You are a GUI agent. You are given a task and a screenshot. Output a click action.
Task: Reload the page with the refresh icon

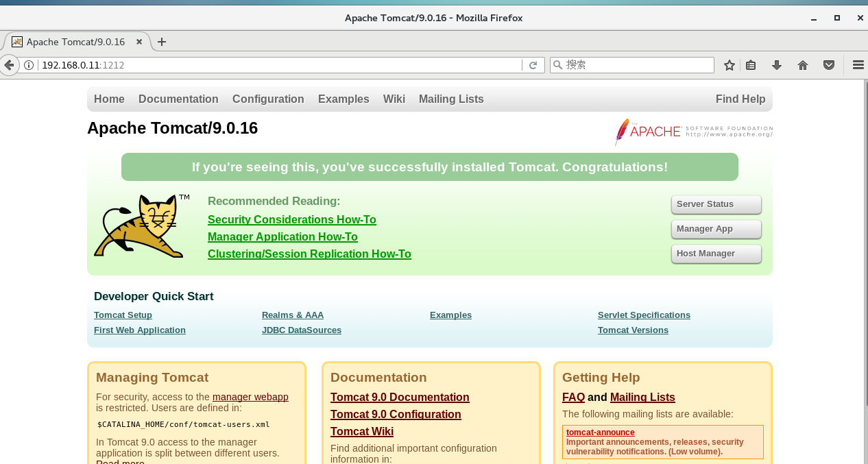pyautogui.click(x=533, y=65)
